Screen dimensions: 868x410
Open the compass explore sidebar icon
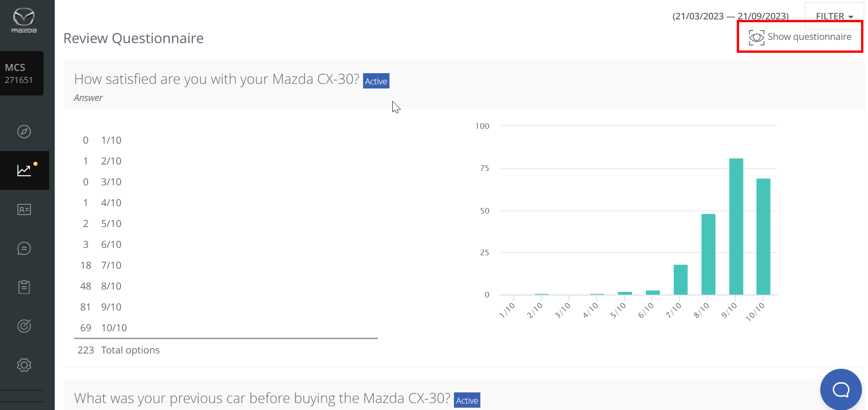click(x=24, y=132)
